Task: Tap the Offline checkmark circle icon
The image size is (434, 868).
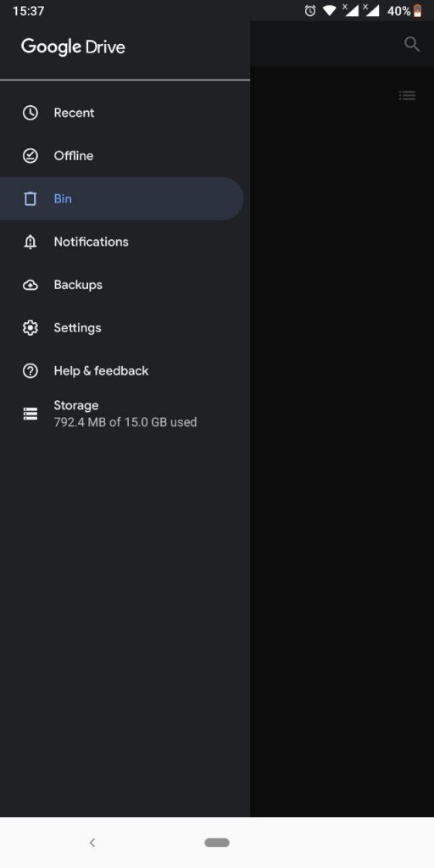Action: 30,156
